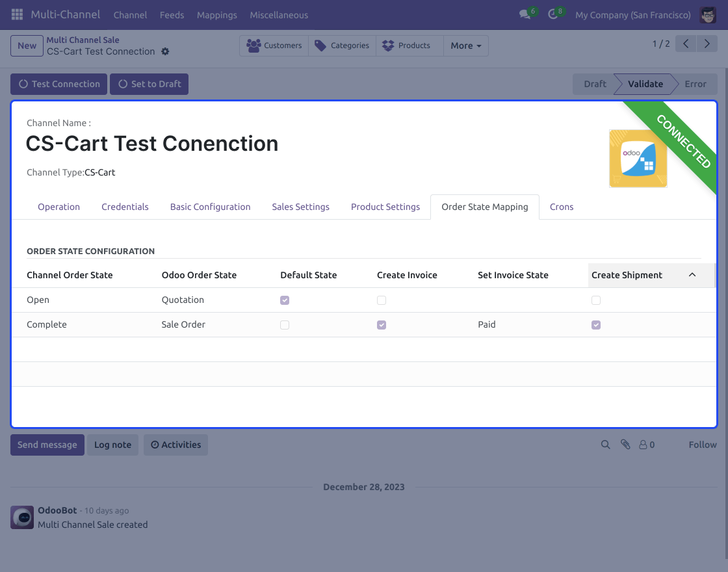
Task: Click the Validate status stage
Action: pos(645,84)
